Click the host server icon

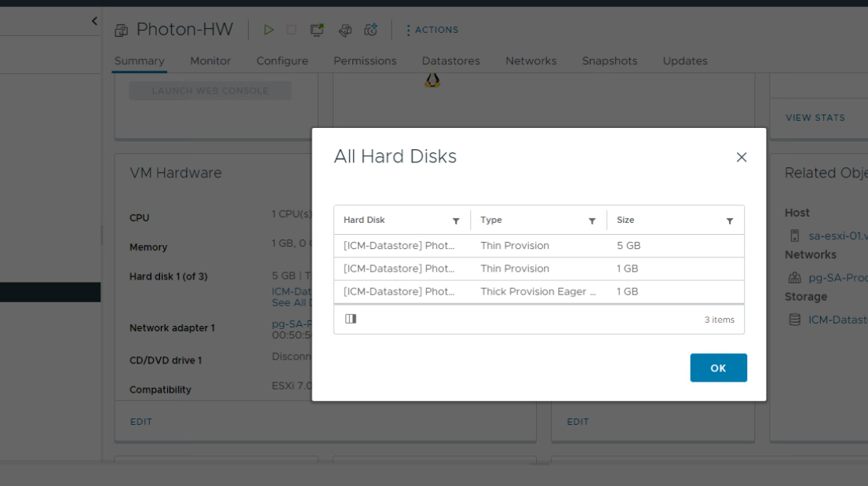point(795,236)
